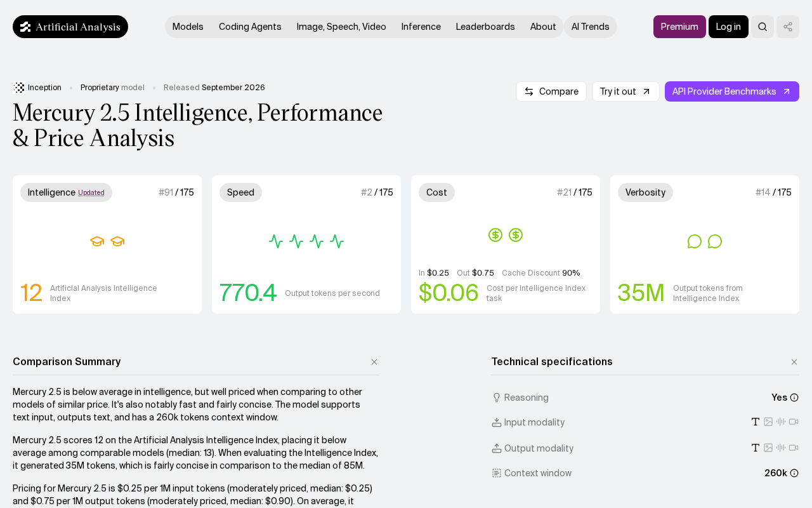The height and width of the screenshot is (508, 812).
Task: Click the Output modality audio icon
Action: click(781, 448)
